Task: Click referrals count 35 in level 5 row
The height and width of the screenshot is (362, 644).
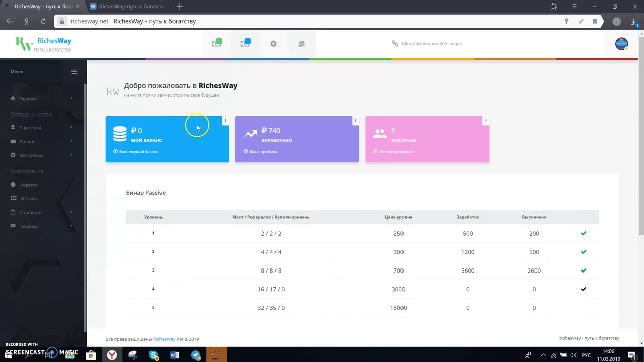Action: [273, 308]
